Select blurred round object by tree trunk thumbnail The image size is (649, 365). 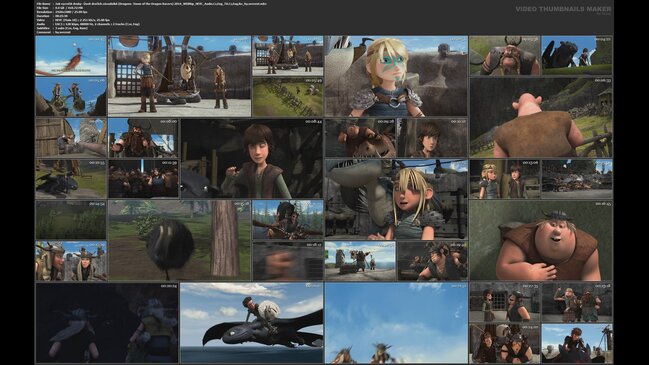[179, 241]
